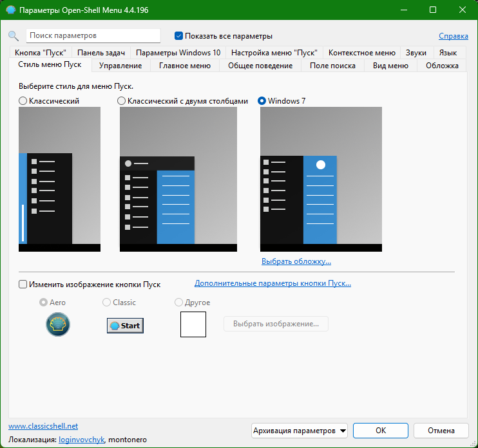Click the empty custom button image box

193,324
